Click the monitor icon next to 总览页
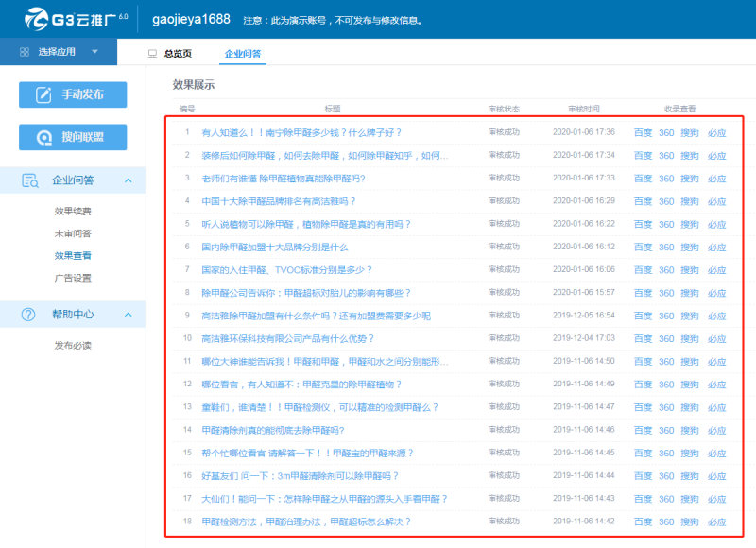Viewport: 756px width, 548px height. 152,54
